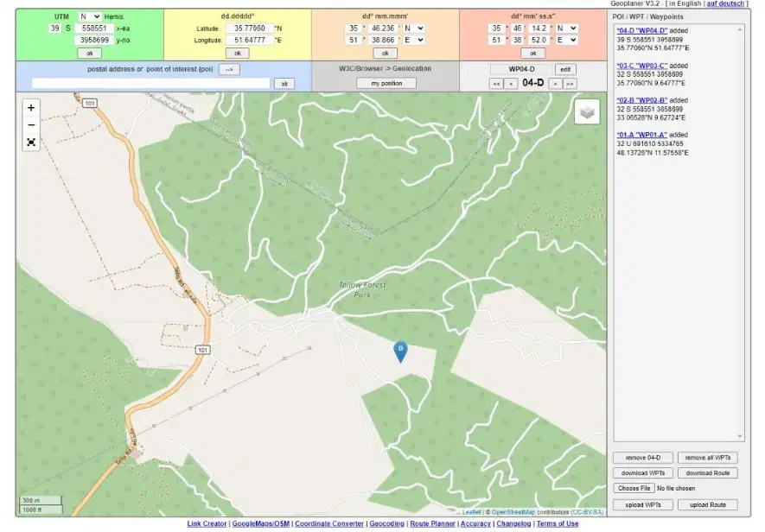Open longitude E/W dropdown in dd° mm' ss.s"

click(x=566, y=40)
